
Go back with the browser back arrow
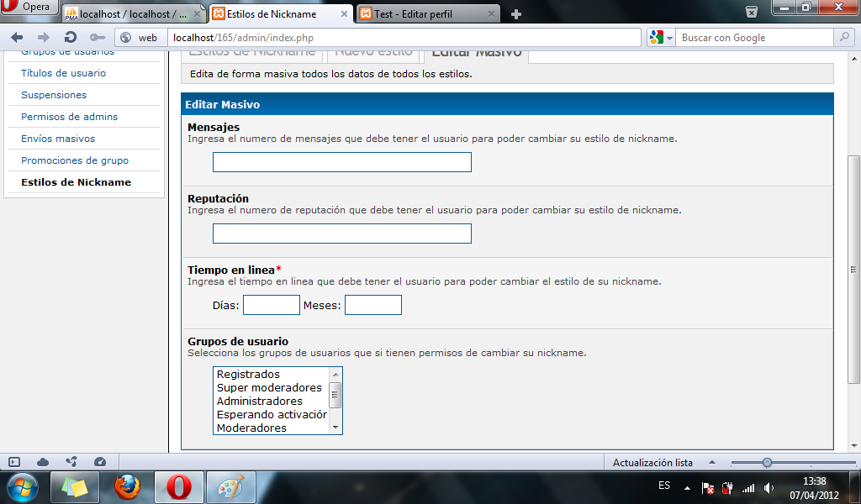pos(17,37)
